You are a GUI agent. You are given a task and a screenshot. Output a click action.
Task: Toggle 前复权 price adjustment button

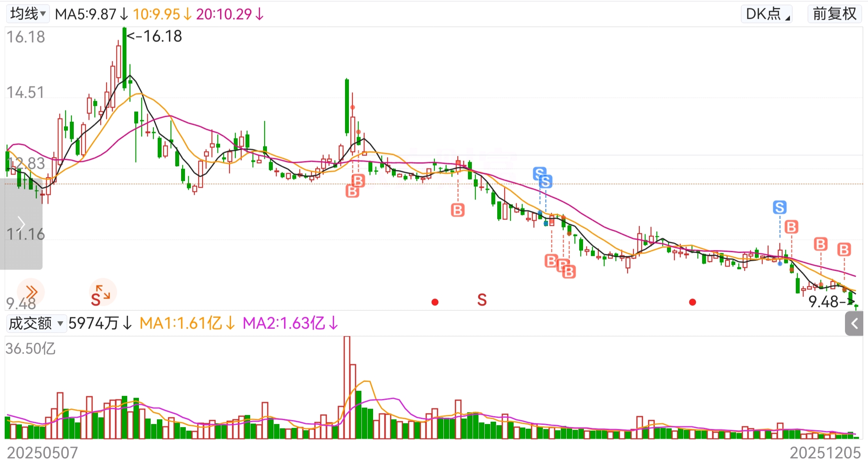pyautogui.click(x=834, y=14)
